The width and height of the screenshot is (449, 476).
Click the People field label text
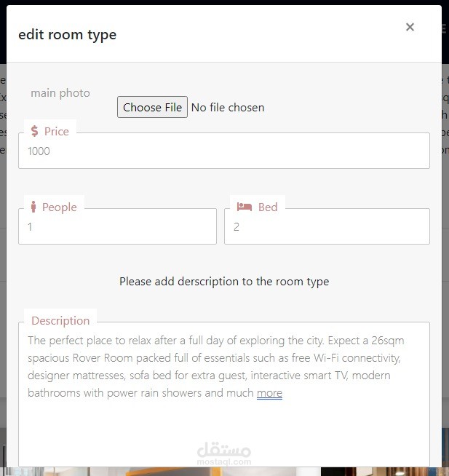[59, 207]
